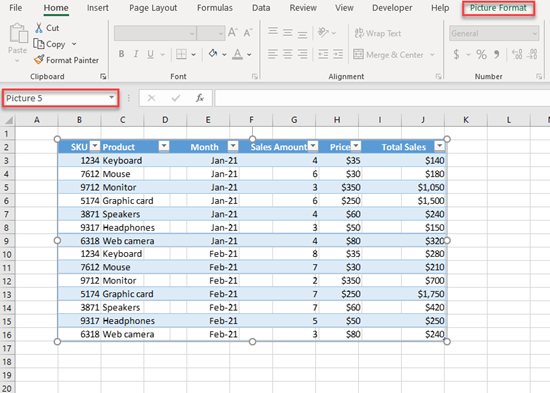Switch to the Insert tab
Viewport: 550px width, 393px height.
98,8
